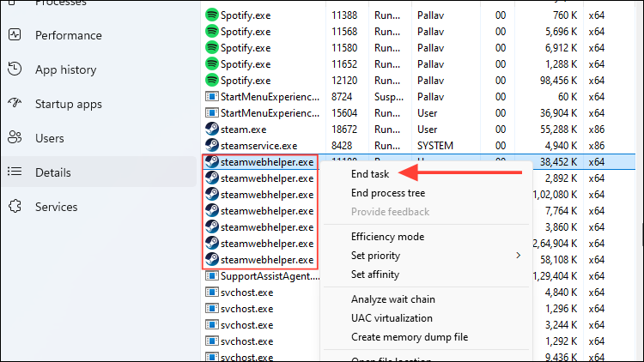This screenshot has height=362, width=644.
Task: Click steamwebhelper.exe icon with 2,892 K memory
Action: click(211, 178)
